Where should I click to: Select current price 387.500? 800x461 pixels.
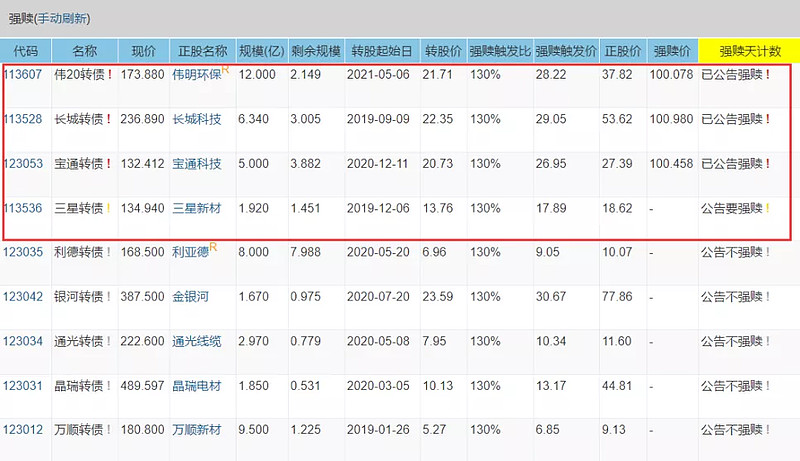tap(142, 296)
